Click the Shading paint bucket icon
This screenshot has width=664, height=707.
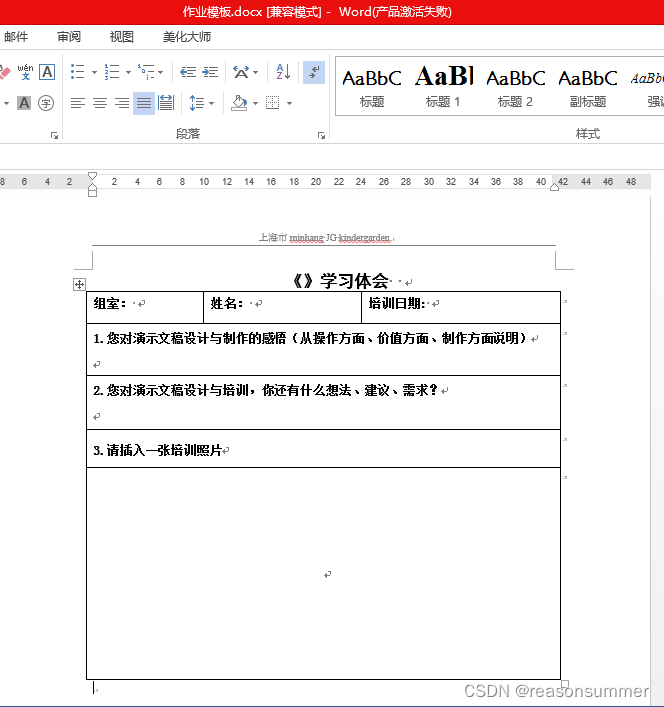[x=239, y=103]
